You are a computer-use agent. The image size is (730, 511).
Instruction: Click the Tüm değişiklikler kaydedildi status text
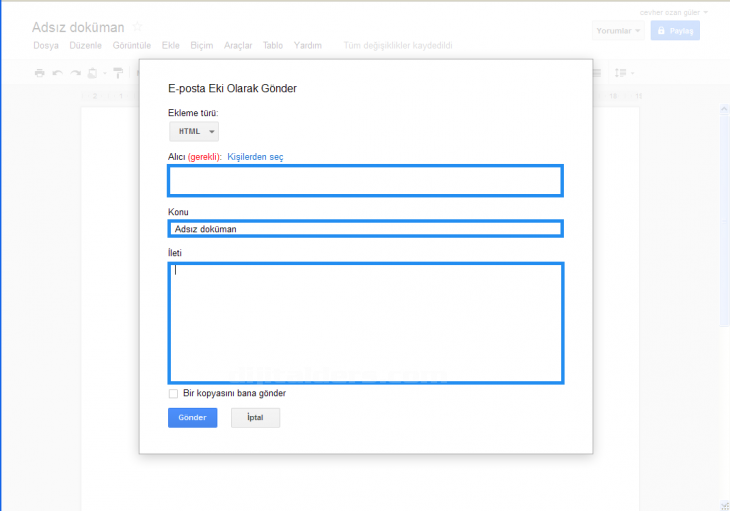click(398, 46)
